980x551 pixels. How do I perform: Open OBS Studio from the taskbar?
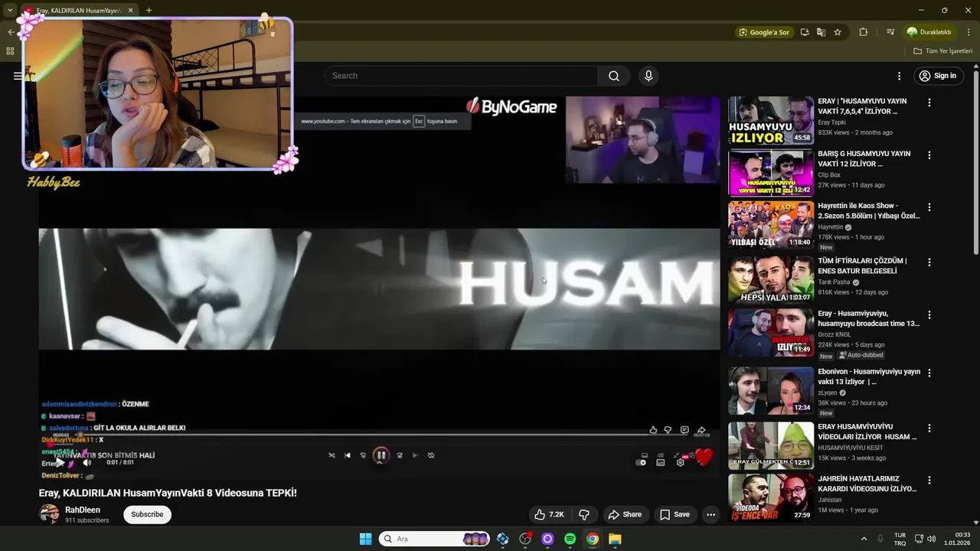[525, 539]
